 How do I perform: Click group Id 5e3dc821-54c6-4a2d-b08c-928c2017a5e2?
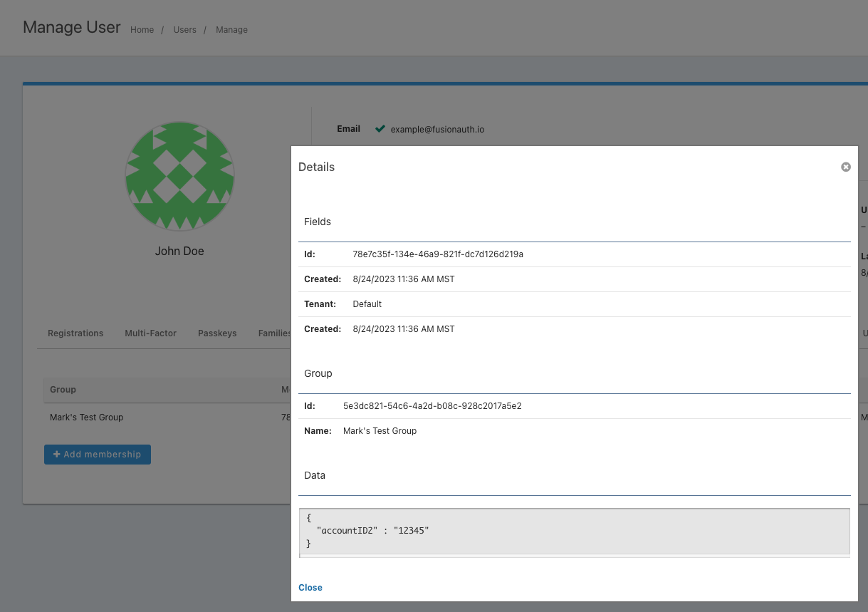click(432, 406)
